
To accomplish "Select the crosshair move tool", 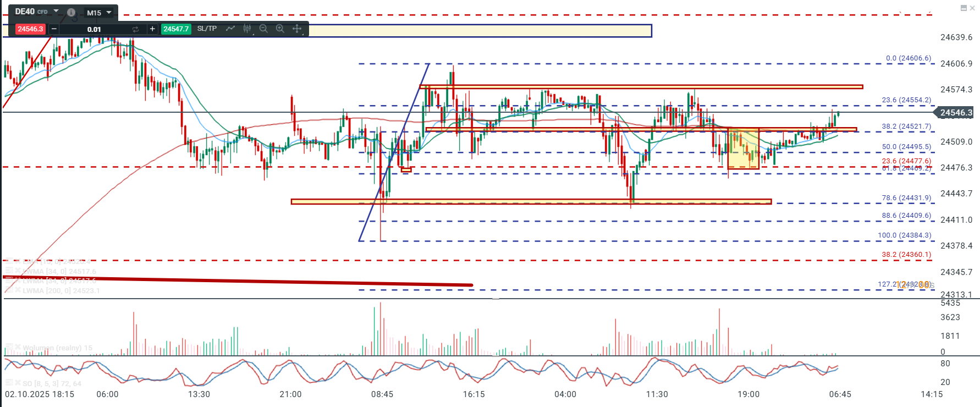I will coord(297,29).
